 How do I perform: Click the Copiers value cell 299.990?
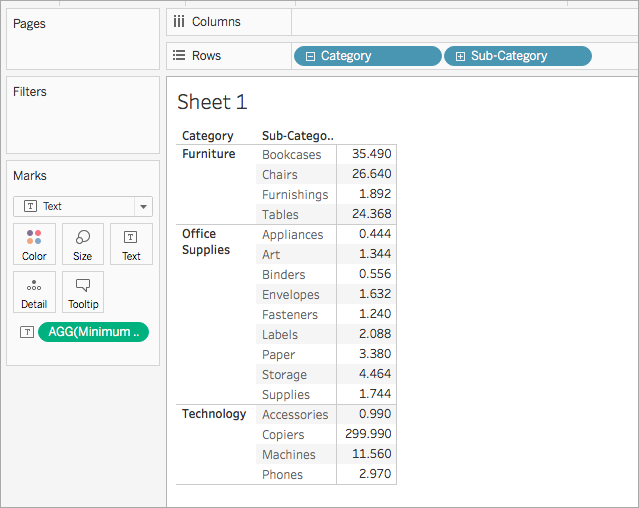pyautogui.click(x=367, y=434)
